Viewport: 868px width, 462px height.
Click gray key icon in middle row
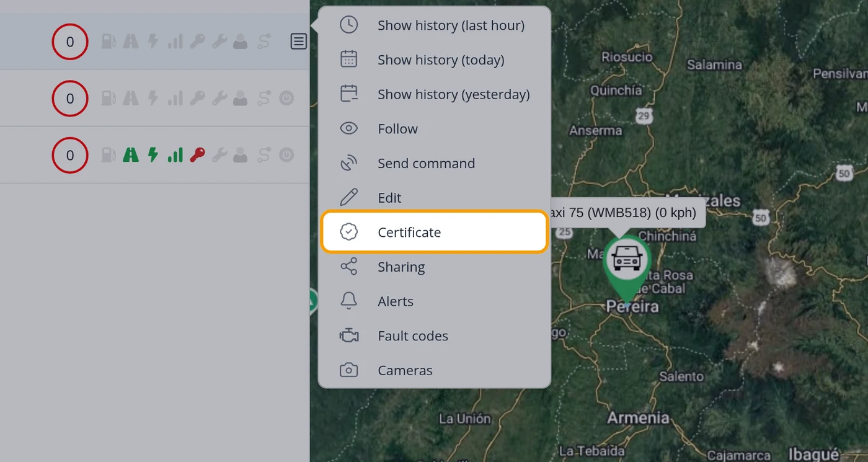198,98
